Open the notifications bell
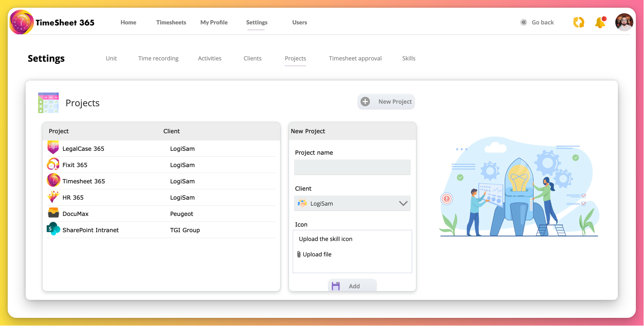 [x=600, y=22]
